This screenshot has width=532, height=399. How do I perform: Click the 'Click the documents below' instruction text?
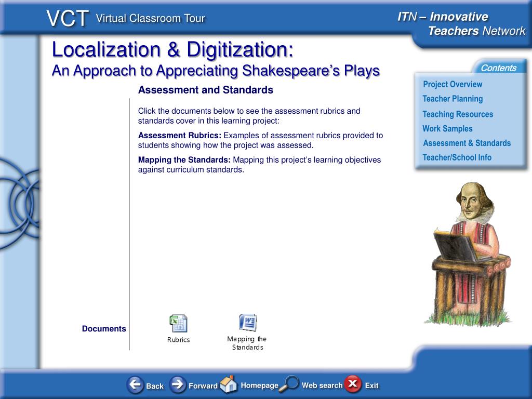tap(249, 116)
